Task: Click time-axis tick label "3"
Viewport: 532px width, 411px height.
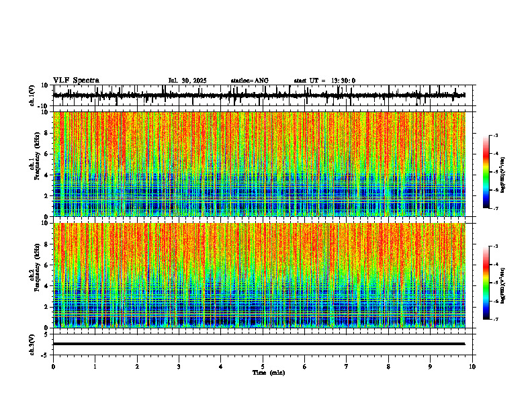Action: (x=179, y=367)
